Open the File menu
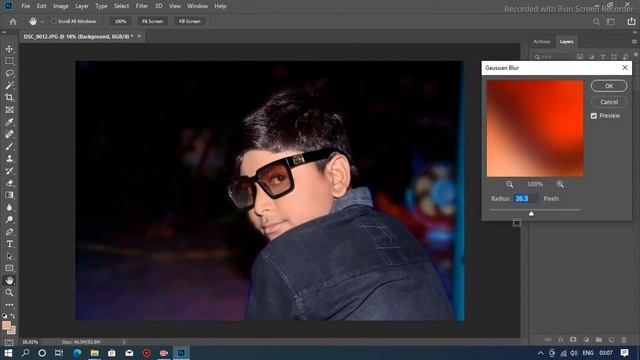Viewport: 640px width, 360px height. click(x=26, y=6)
